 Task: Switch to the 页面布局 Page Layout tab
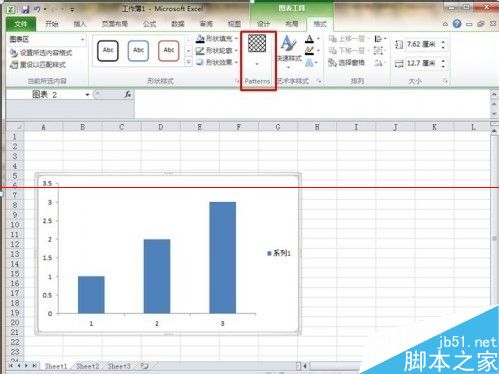(115, 24)
